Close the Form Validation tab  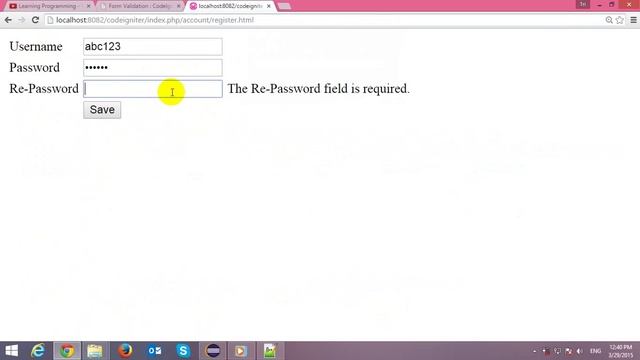178,6
